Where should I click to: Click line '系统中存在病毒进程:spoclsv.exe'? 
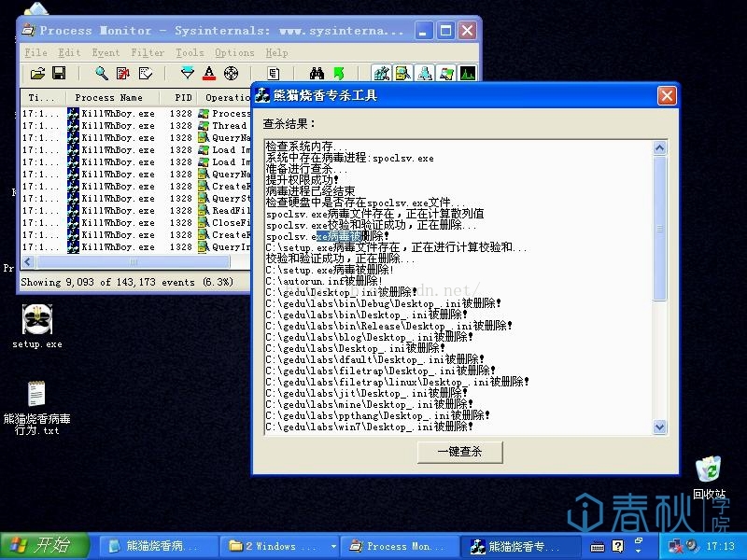[x=349, y=158]
